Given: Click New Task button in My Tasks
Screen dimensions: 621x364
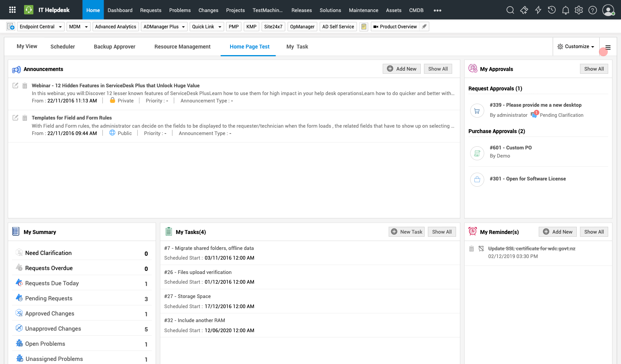Looking at the screenshot, I should pos(406,232).
